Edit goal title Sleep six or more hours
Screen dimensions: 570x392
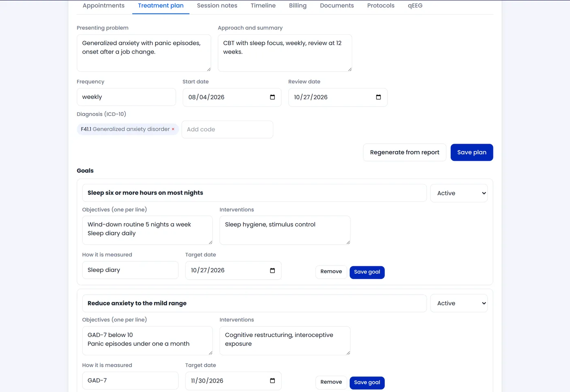click(254, 193)
